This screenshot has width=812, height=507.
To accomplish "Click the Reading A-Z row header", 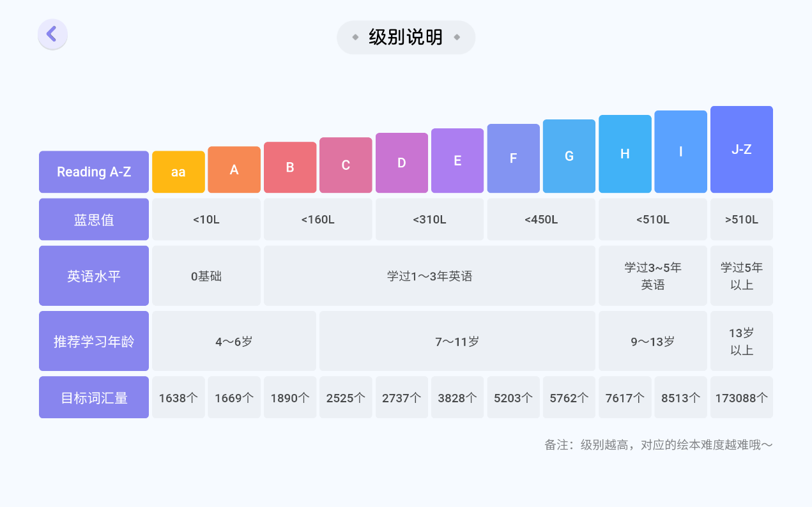I will [x=94, y=172].
